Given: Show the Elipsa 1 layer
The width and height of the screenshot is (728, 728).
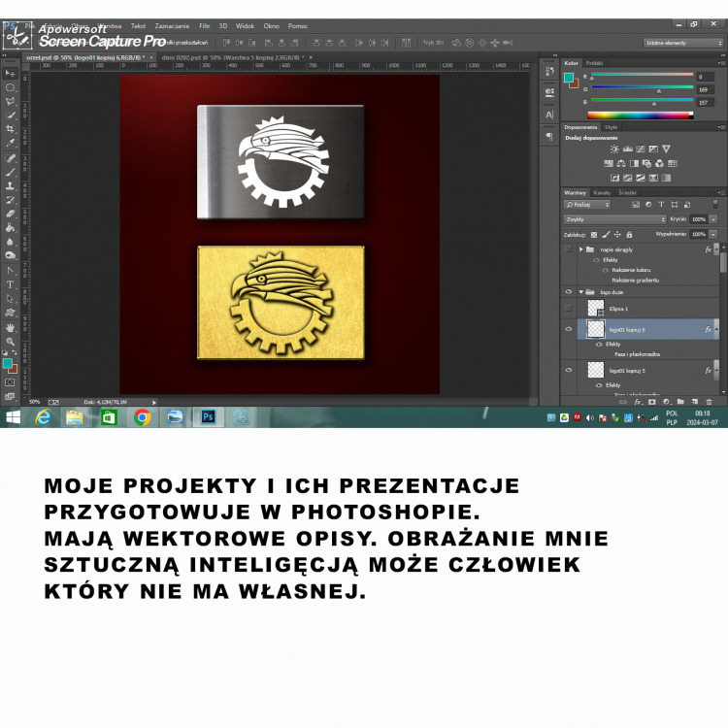Looking at the screenshot, I should tap(569, 308).
